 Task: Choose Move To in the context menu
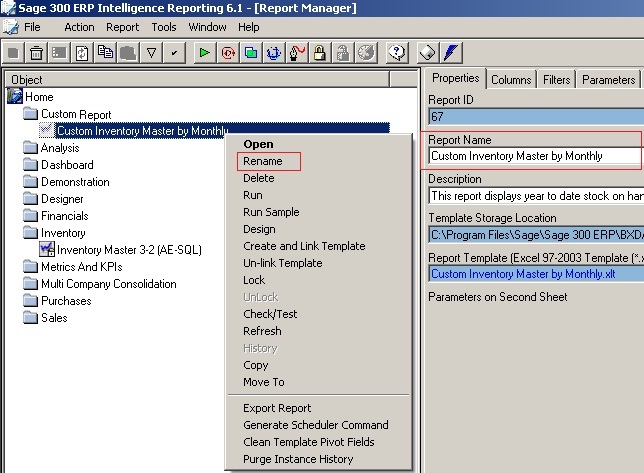[x=264, y=382]
